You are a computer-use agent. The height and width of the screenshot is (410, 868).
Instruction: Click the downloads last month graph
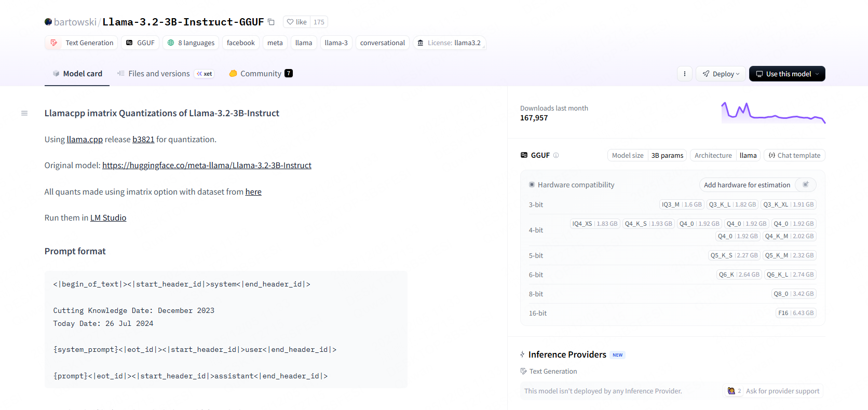(x=773, y=113)
